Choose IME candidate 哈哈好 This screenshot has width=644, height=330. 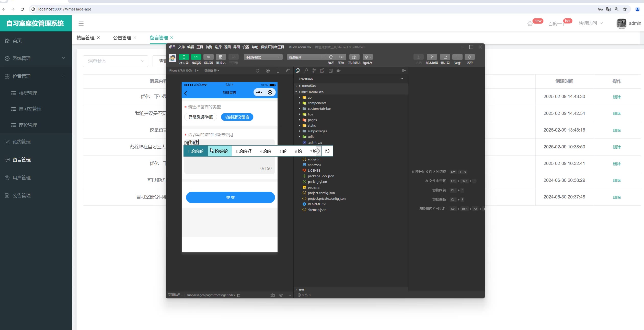pos(244,151)
